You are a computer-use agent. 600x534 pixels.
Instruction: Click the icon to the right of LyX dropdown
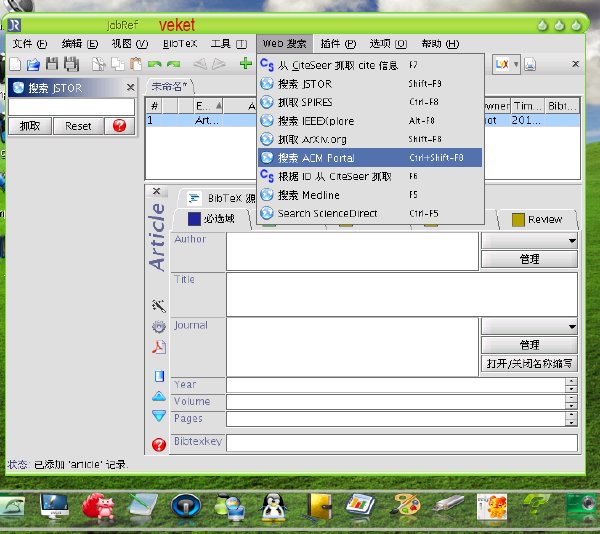[x=530, y=64]
